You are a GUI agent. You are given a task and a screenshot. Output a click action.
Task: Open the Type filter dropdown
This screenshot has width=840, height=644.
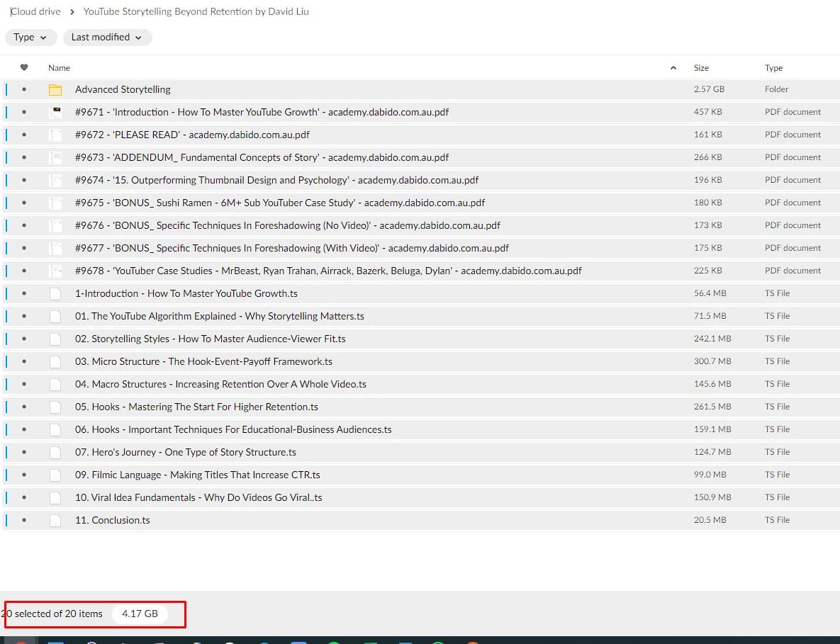(30, 38)
